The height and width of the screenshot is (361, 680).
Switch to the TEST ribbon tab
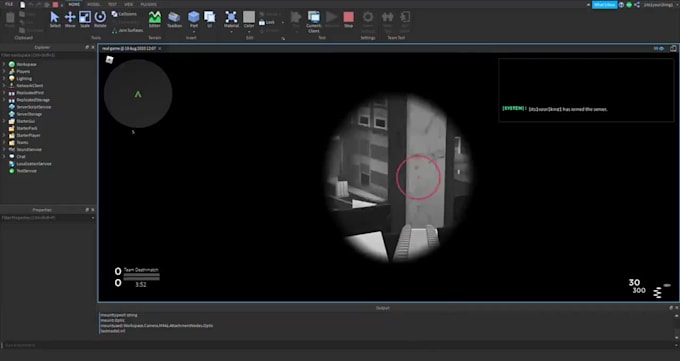[112, 4]
